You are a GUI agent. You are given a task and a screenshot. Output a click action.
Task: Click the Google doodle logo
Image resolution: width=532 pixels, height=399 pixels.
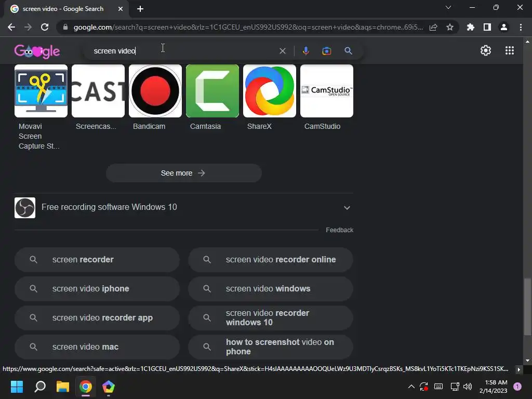click(37, 51)
